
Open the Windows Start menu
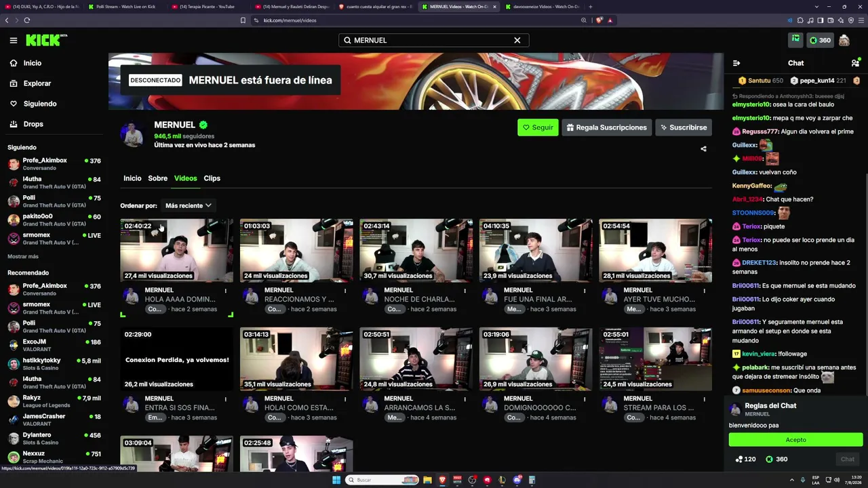pos(336,480)
